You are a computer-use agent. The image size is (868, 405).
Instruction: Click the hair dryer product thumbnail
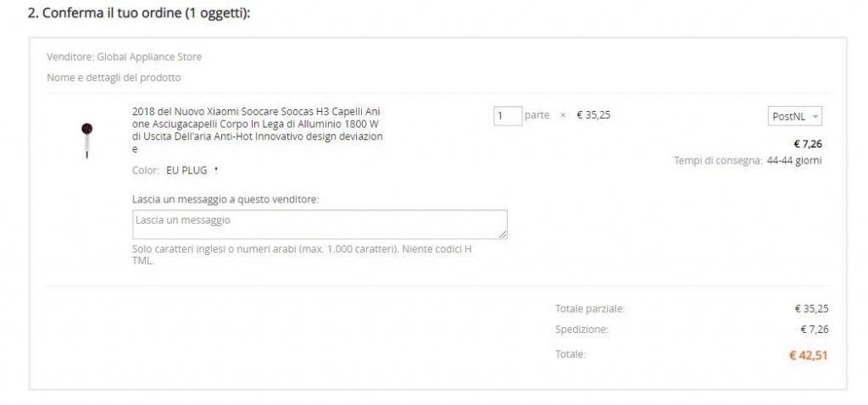coord(86,141)
